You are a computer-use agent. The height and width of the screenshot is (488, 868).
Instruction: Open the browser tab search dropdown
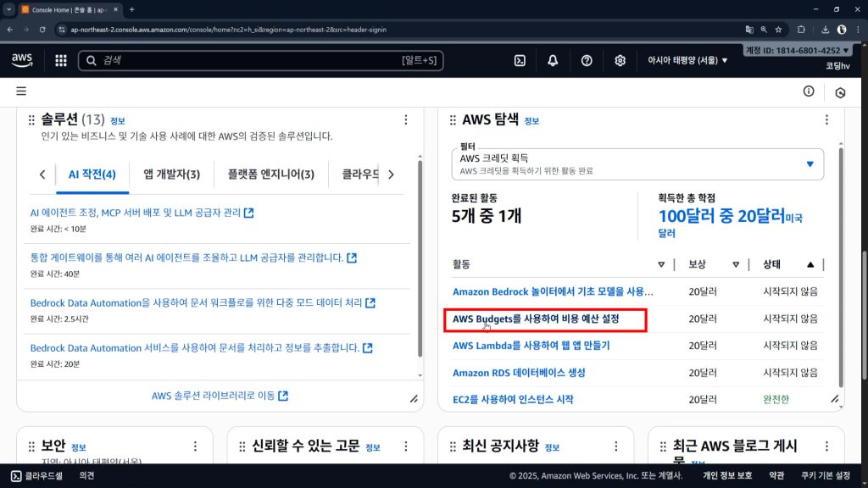(8, 9)
